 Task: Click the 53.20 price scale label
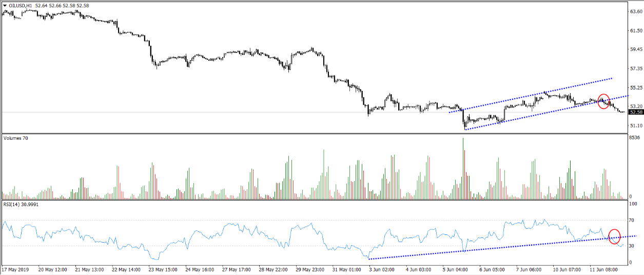pyautogui.click(x=636, y=106)
